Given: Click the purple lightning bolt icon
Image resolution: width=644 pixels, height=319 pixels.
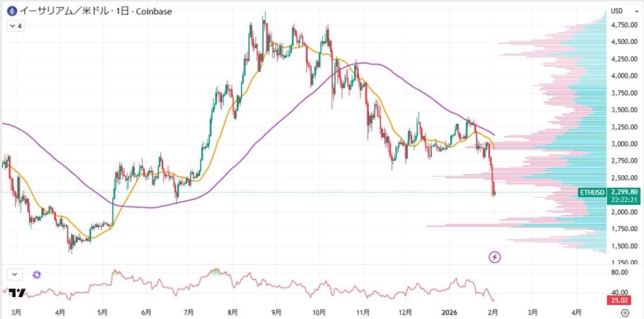Looking at the screenshot, I should pyautogui.click(x=495, y=256).
